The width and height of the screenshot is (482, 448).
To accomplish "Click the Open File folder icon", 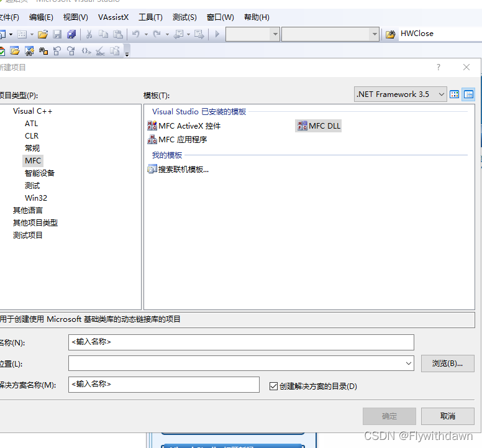I will click(43, 34).
